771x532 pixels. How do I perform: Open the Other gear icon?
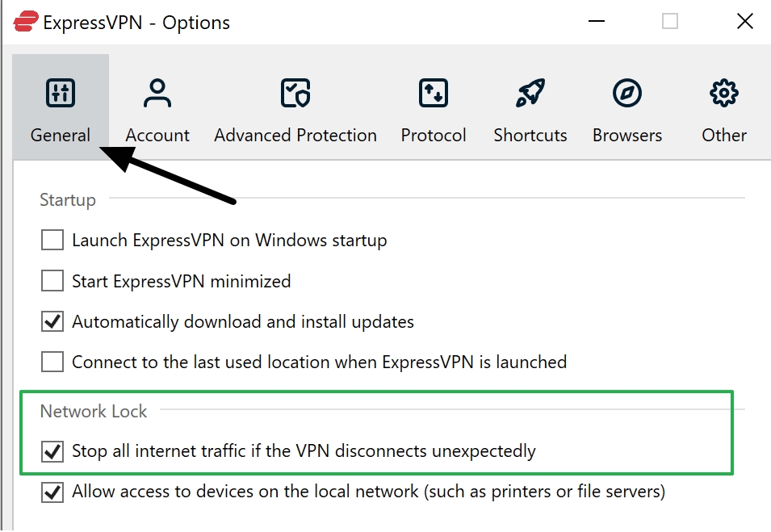[723, 92]
